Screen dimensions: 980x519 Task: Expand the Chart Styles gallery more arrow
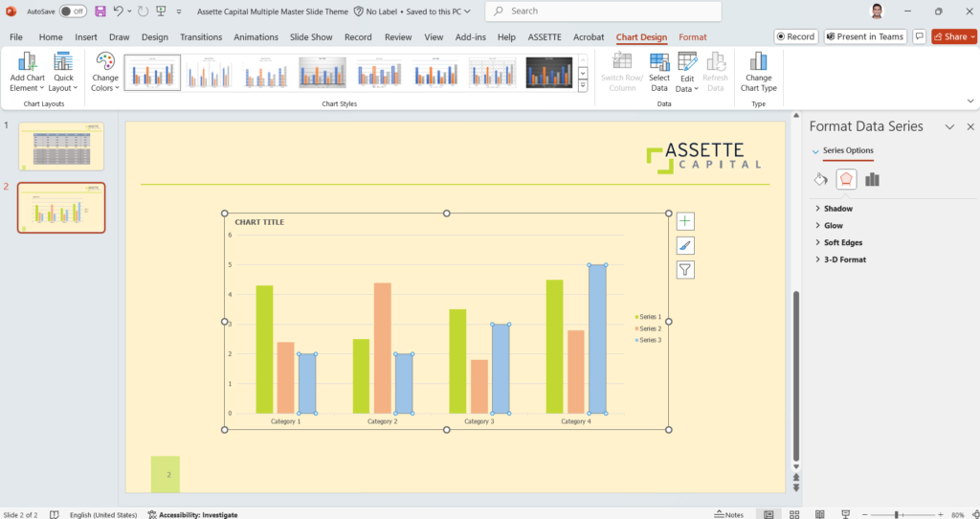(x=583, y=87)
